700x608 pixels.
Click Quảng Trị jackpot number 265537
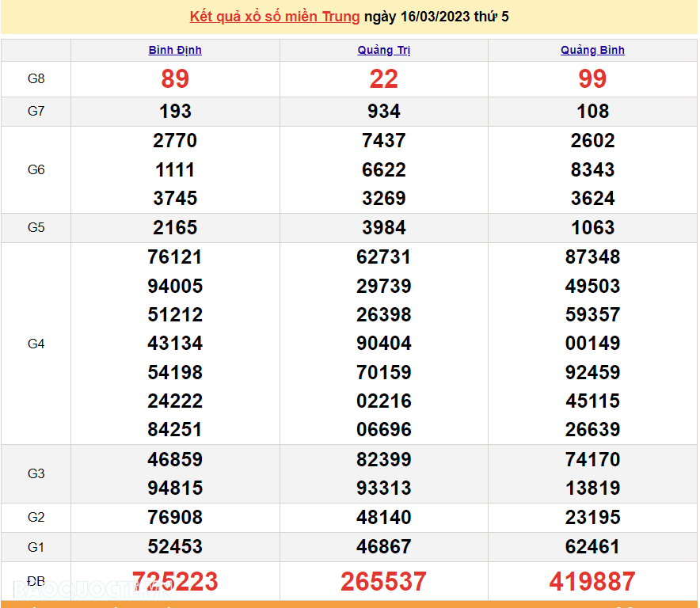(x=383, y=580)
